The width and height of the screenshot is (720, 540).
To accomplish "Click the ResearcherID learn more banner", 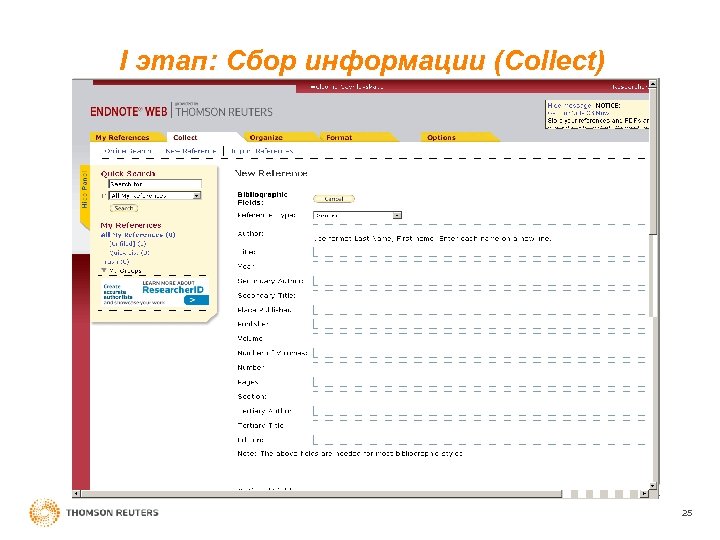I will [155, 292].
